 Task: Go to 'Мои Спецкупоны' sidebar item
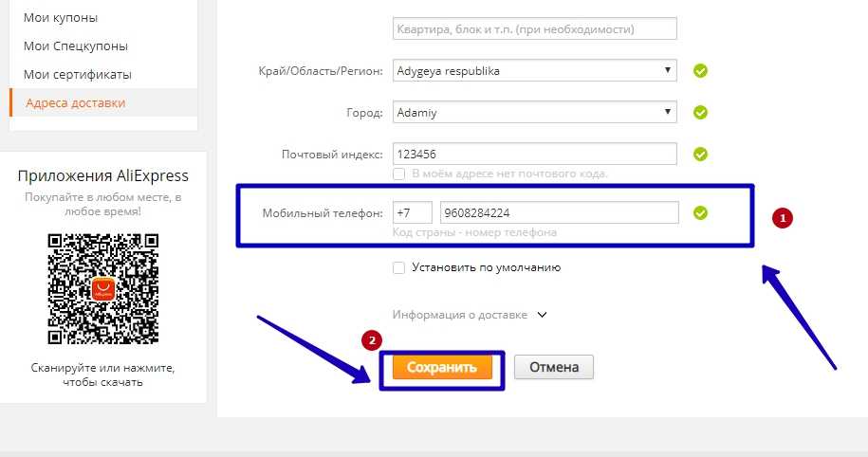76,46
